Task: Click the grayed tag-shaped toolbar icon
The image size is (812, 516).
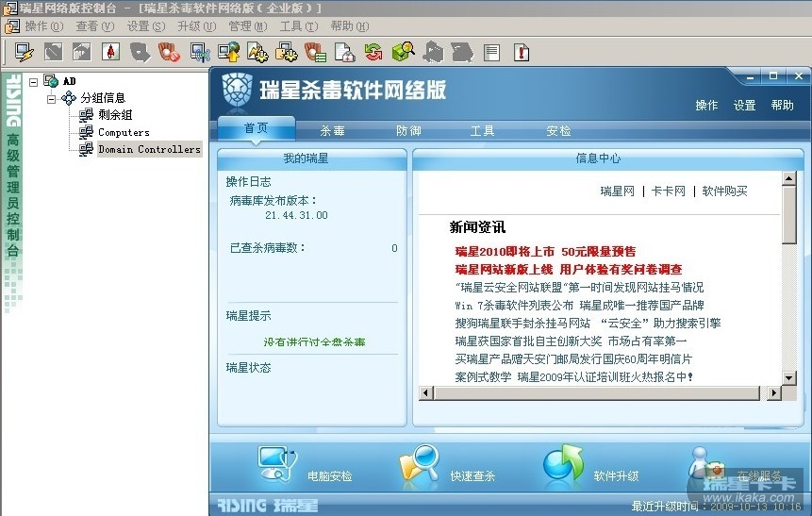Action: (140, 52)
